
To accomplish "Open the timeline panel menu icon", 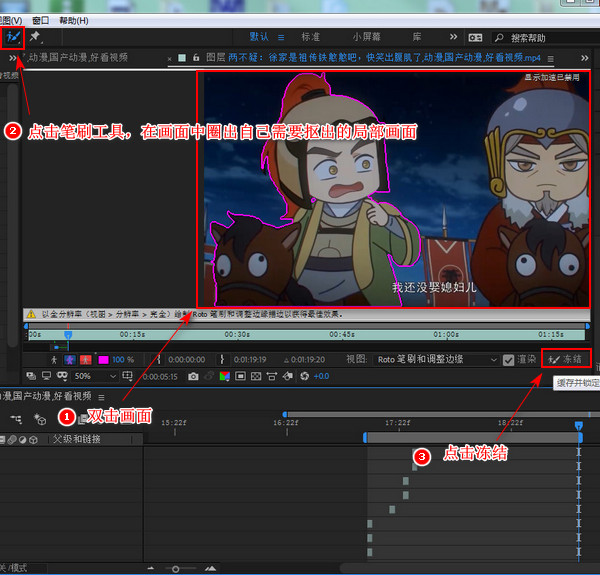I will (x=101, y=397).
